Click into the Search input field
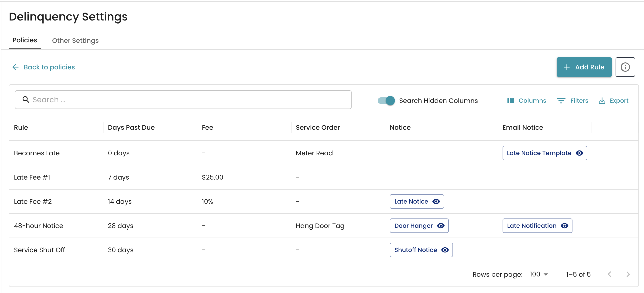 coord(190,99)
